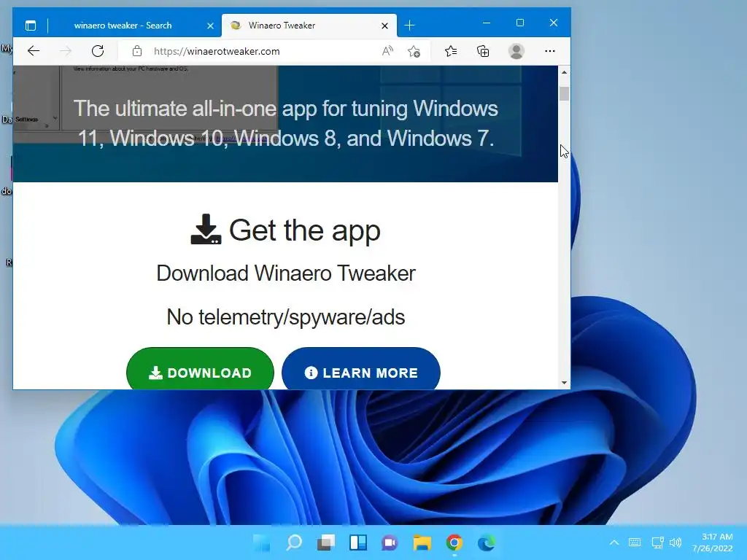Open the profile avatar menu
Viewport: 747px width, 560px height.
click(x=516, y=51)
